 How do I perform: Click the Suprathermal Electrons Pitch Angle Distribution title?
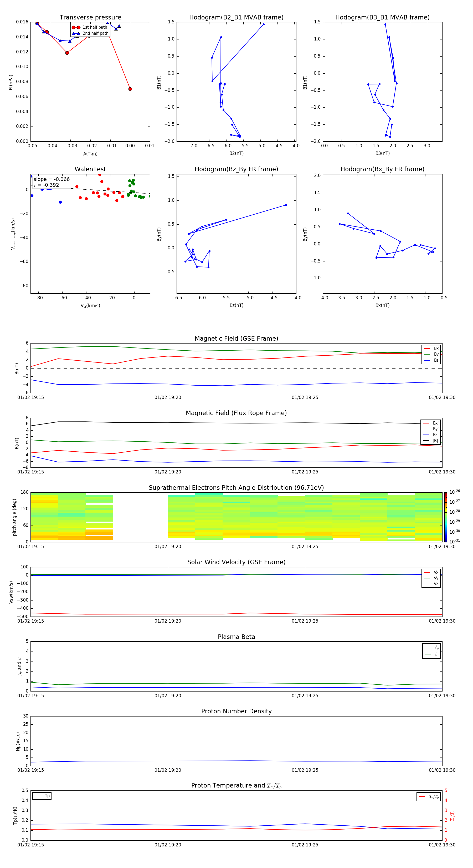(x=236, y=488)
